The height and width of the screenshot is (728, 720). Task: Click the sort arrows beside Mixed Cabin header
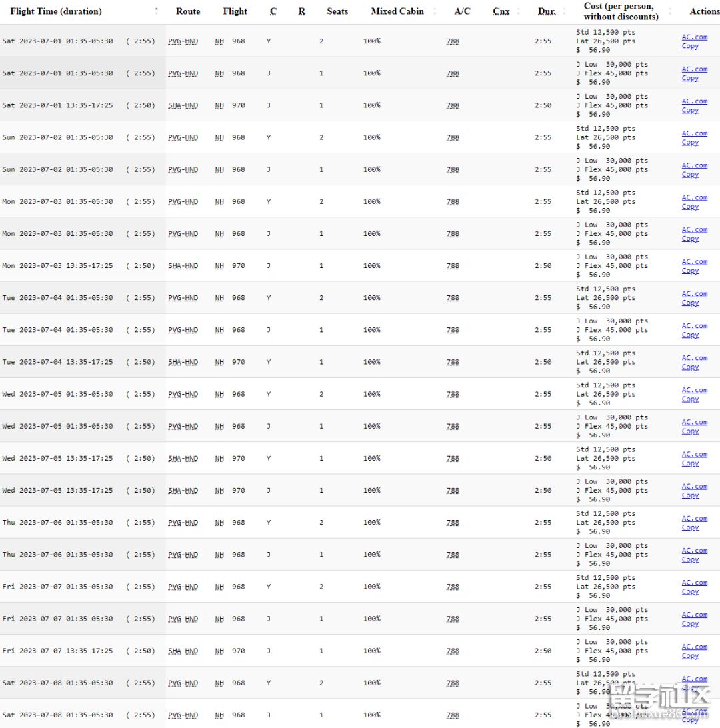pos(435,11)
